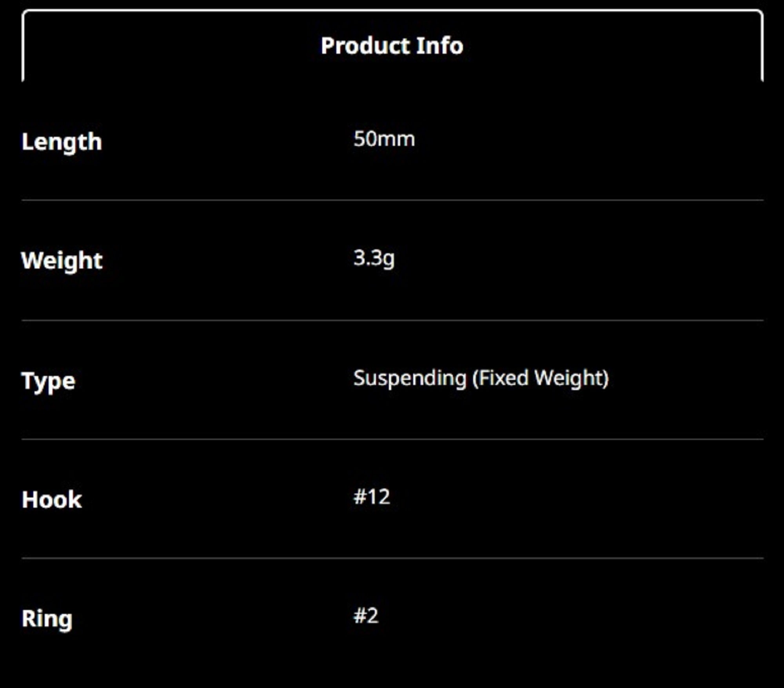
Task: Click the divider line below the Length row
Action: (x=392, y=200)
